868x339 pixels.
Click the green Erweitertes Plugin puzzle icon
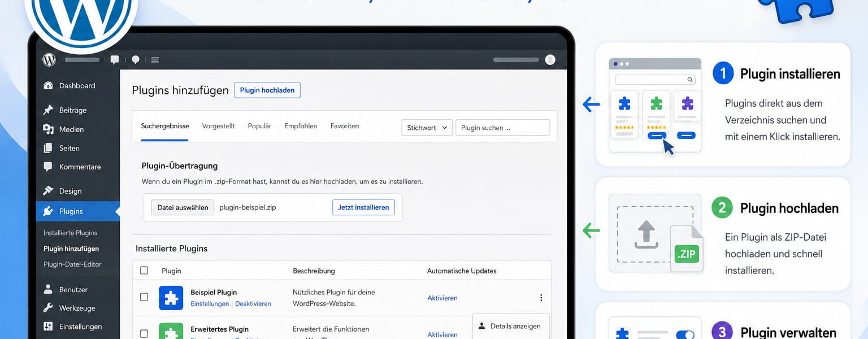(x=171, y=331)
